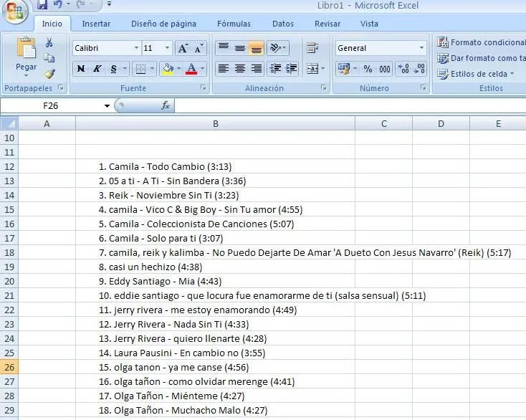Select cell 'Camila - Todo Cambio (3:13)'
526x420 pixels.
216,167
